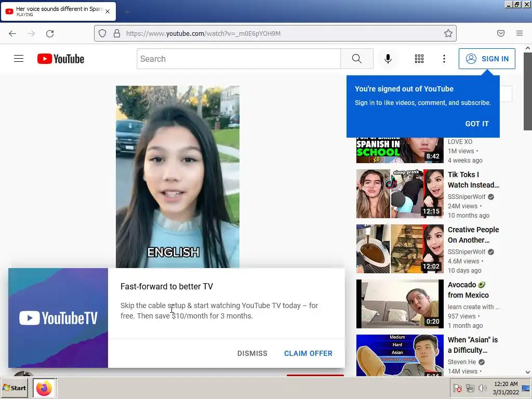Screen dimensions: 532x399
Task: Click the network icon in system tray
Action: click(x=470, y=388)
